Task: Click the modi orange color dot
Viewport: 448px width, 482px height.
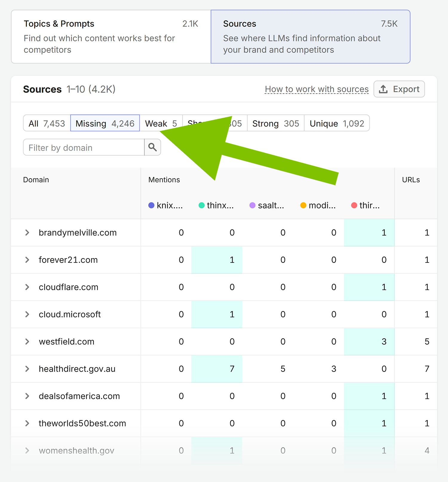Action: 303,205
